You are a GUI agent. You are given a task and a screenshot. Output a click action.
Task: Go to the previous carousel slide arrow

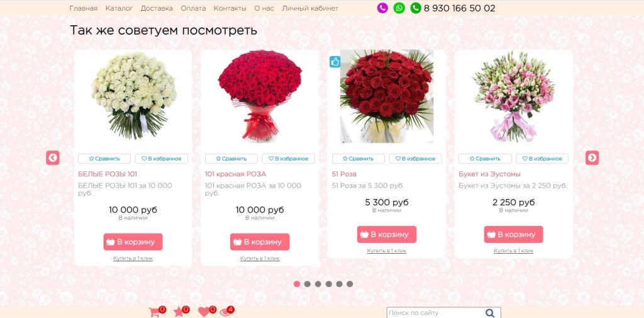tap(53, 157)
